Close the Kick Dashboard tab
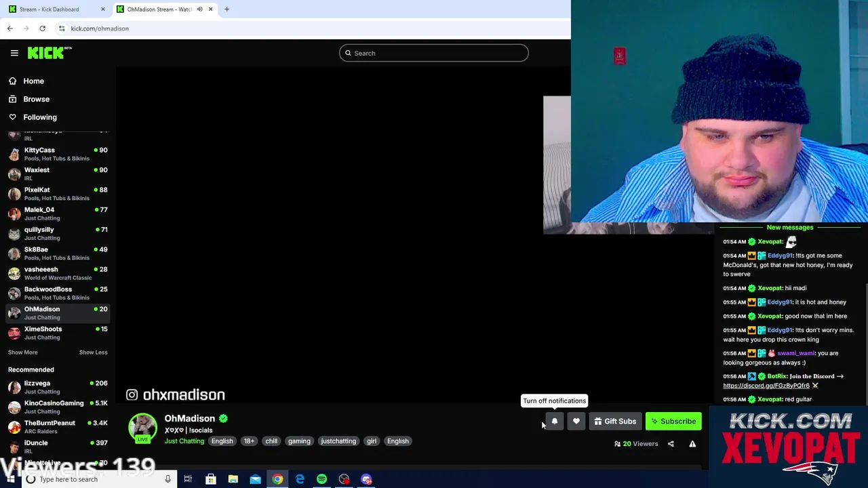Image resolution: width=868 pixels, height=488 pixels. click(103, 9)
